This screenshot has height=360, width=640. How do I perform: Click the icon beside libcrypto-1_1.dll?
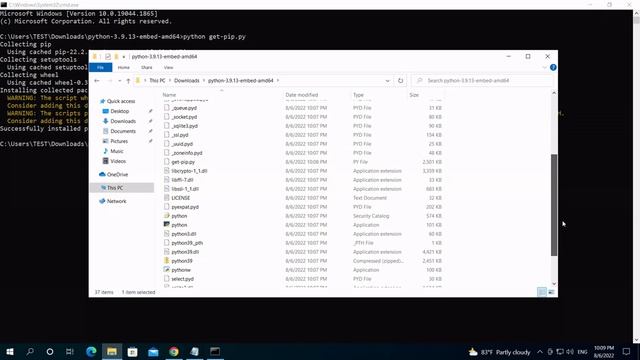[167, 171]
